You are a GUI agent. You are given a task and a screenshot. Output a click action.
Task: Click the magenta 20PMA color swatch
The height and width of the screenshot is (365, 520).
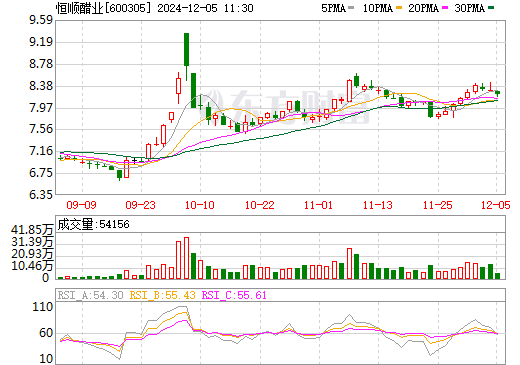point(445,8)
